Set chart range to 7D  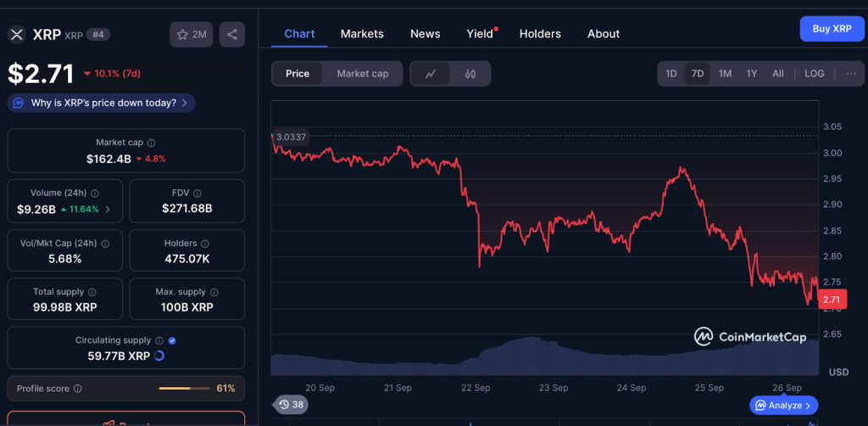pyautogui.click(x=698, y=74)
